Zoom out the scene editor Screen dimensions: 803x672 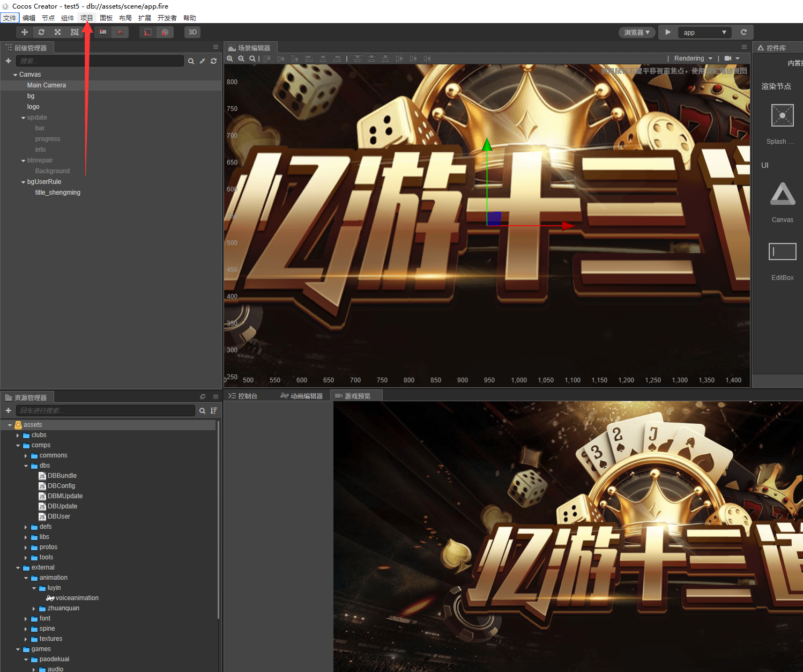tap(241, 58)
